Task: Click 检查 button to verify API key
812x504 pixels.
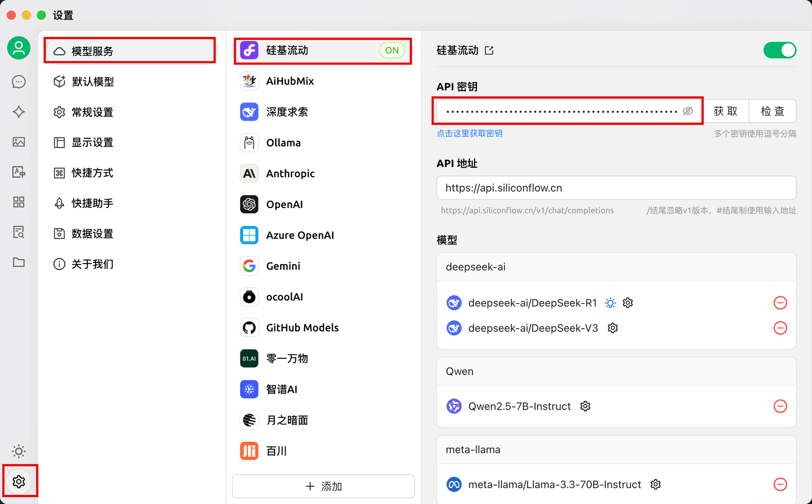Action: pos(772,111)
